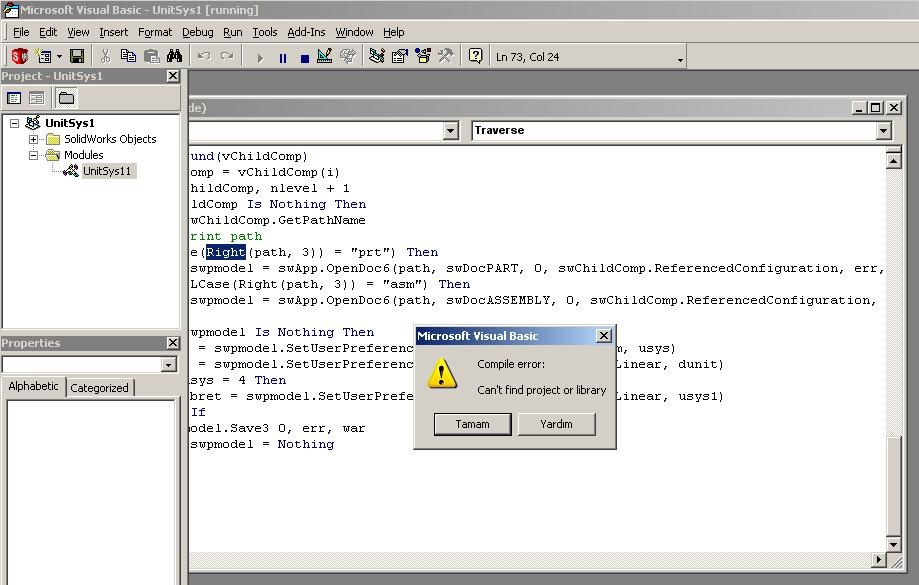Run the macro with the play icon

tap(260, 57)
